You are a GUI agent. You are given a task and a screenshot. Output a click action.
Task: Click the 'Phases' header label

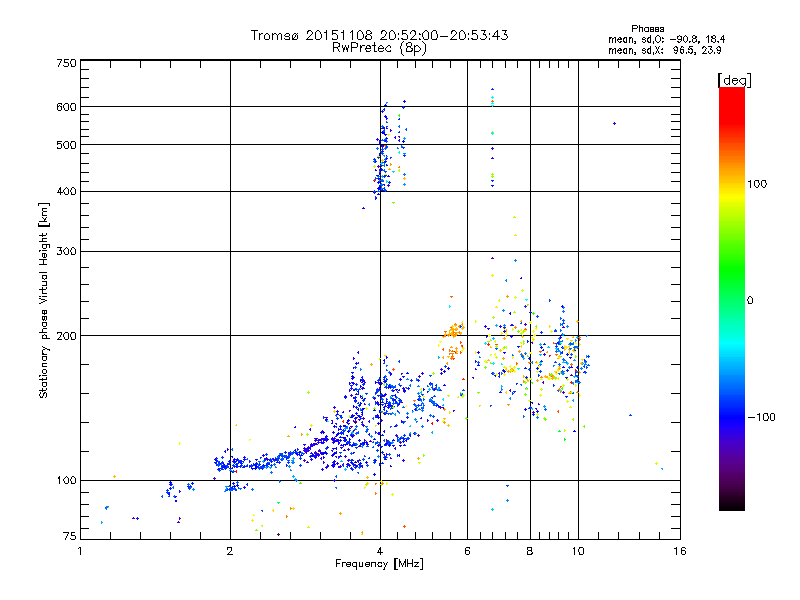(647, 29)
